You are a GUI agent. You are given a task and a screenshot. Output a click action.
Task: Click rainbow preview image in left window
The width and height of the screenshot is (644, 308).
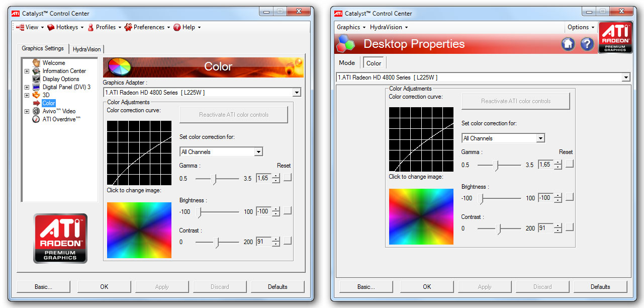click(139, 230)
